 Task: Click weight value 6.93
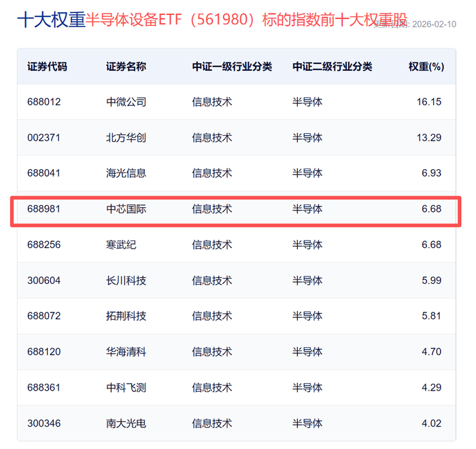tap(431, 173)
